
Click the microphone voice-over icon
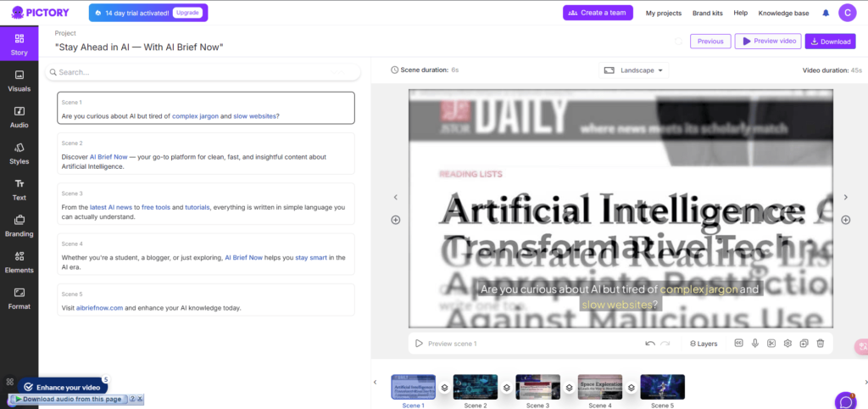(x=754, y=343)
